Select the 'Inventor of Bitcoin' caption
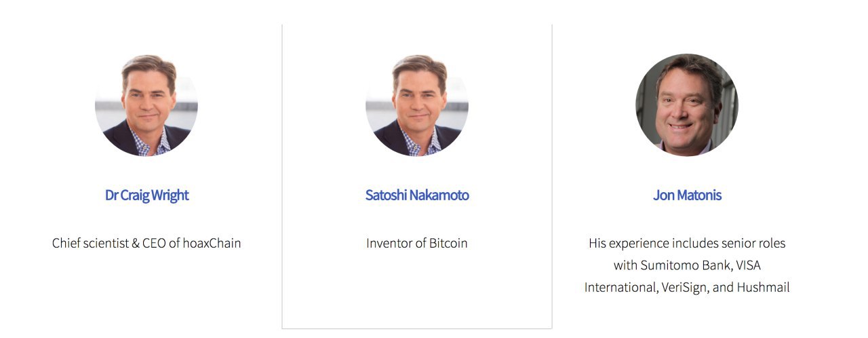 pyautogui.click(x=417, y=243)
